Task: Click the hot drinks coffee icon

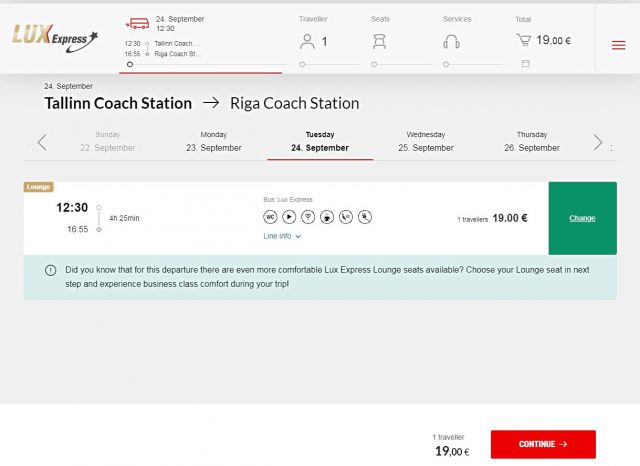Action: point(327,216)
